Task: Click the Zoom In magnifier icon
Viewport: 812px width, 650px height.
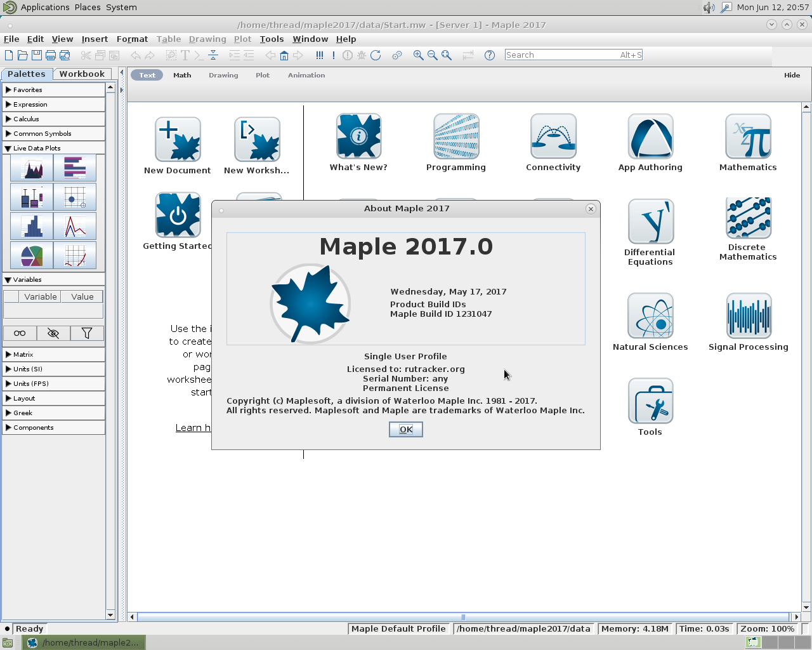Action: click(419, 55)
